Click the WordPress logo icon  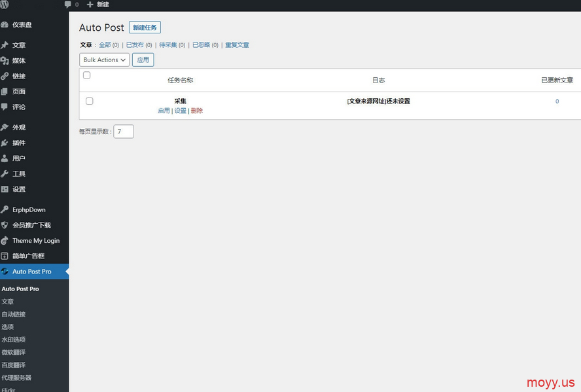pyautogui.click(x=4, y=5)
